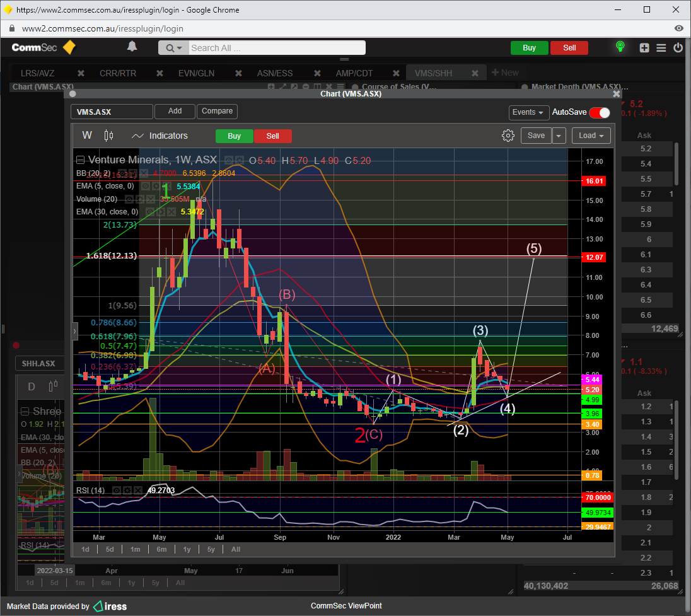Toggle visibility of EMA (30, close, 0)
The image size is (691, 616).
pyautogui.click(x=150, y=212)
